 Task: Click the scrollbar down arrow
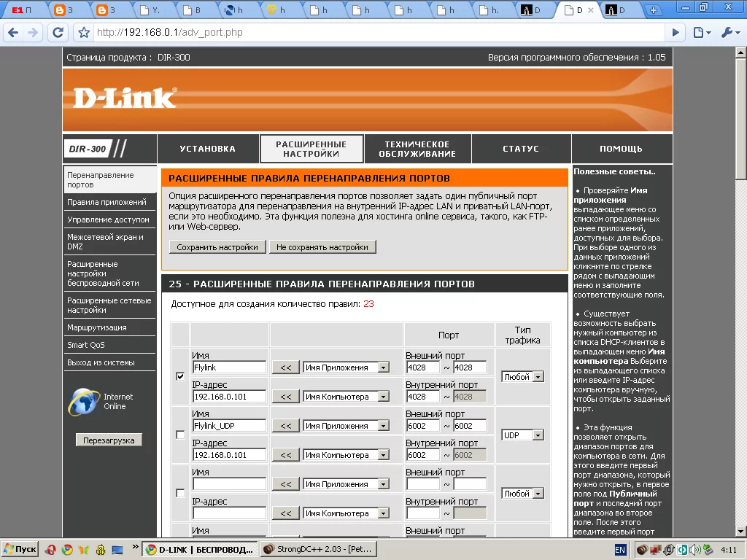741,532
